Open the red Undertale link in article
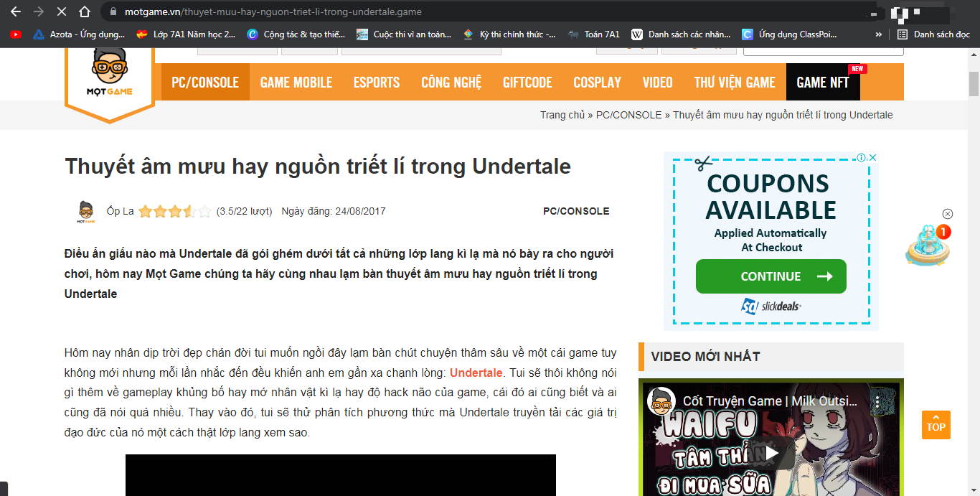The height and width of the screenshot is (496, 980). pos(476,373)
